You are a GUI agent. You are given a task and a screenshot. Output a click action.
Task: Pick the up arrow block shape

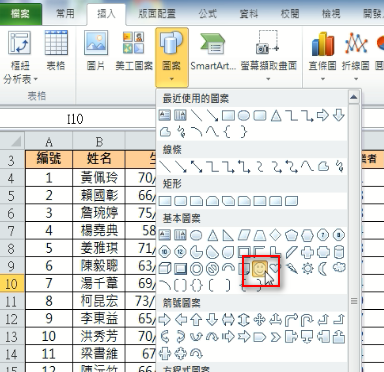pyautogui.click(x=196, y=320)
